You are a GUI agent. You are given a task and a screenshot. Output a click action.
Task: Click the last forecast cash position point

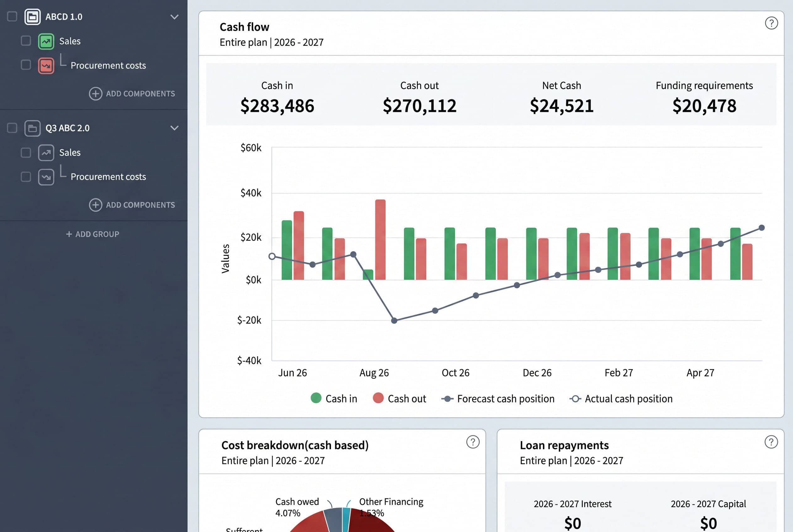761,228
